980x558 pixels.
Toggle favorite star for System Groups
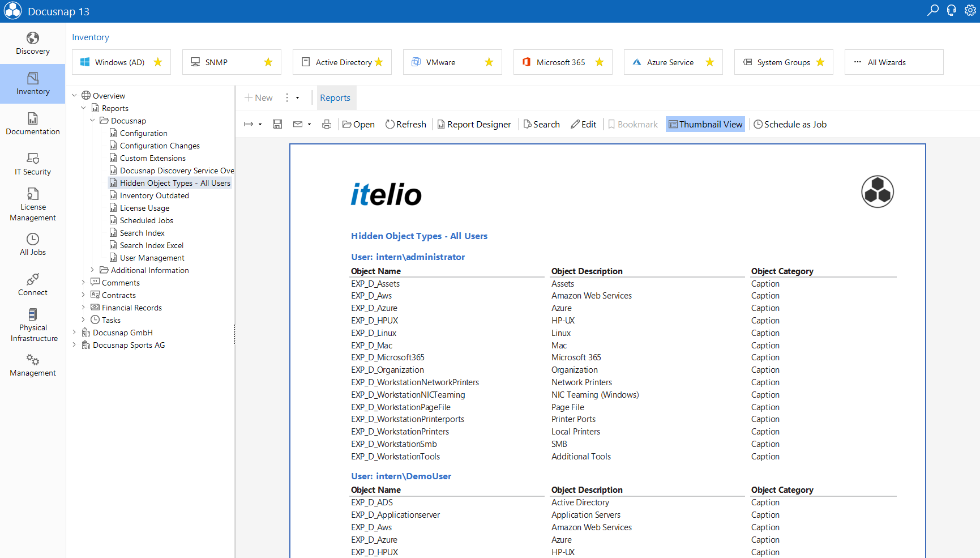click(820, 62)
